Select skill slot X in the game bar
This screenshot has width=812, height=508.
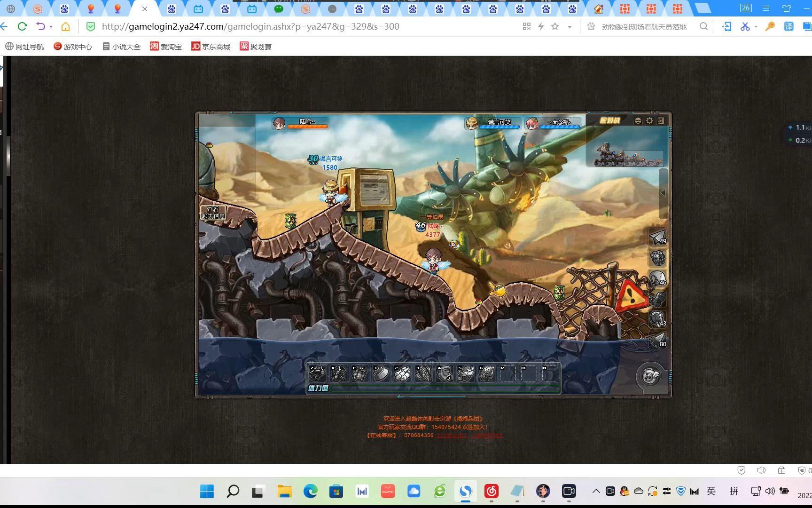[338, 374]
